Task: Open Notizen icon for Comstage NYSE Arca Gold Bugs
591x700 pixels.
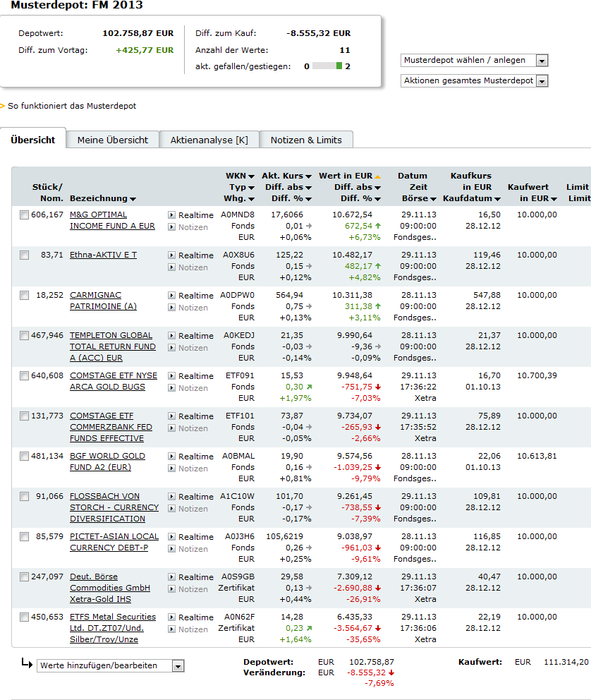Action: (x=171, y=388)
